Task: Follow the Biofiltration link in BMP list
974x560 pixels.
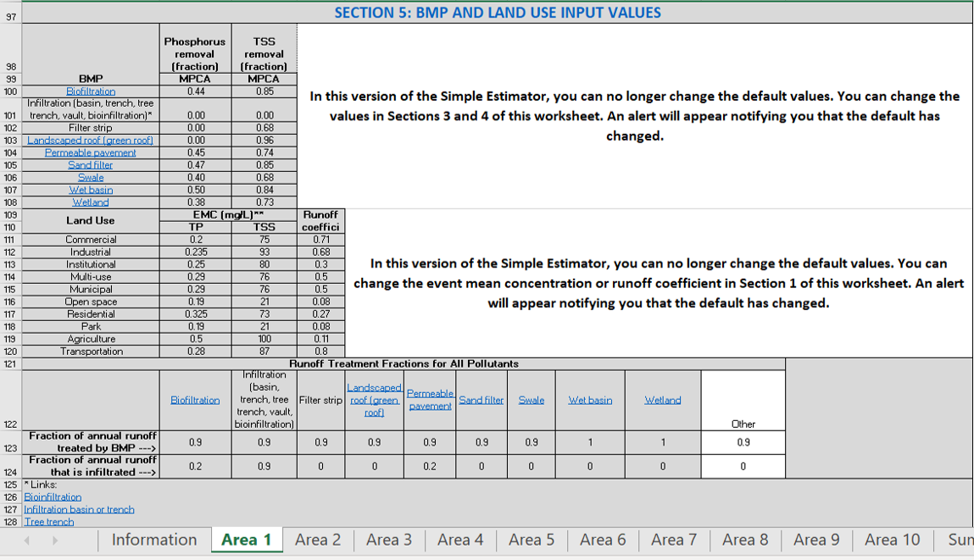Action: point(91,91)
